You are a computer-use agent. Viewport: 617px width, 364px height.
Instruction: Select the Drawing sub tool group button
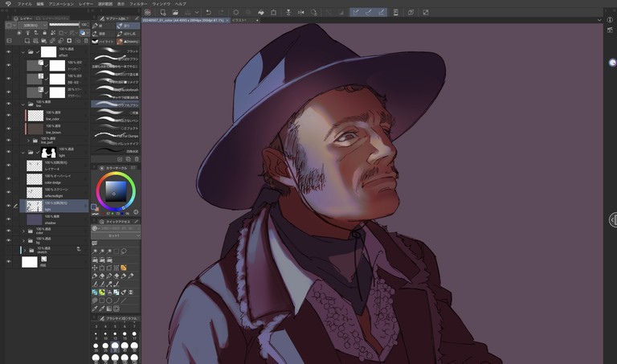point(125,40)
